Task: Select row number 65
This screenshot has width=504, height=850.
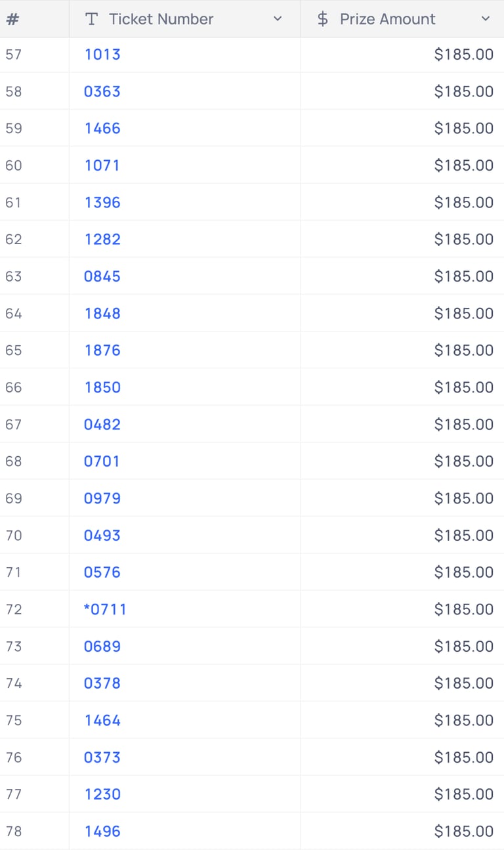Action: pyautogui.click(x=14, y=351)
